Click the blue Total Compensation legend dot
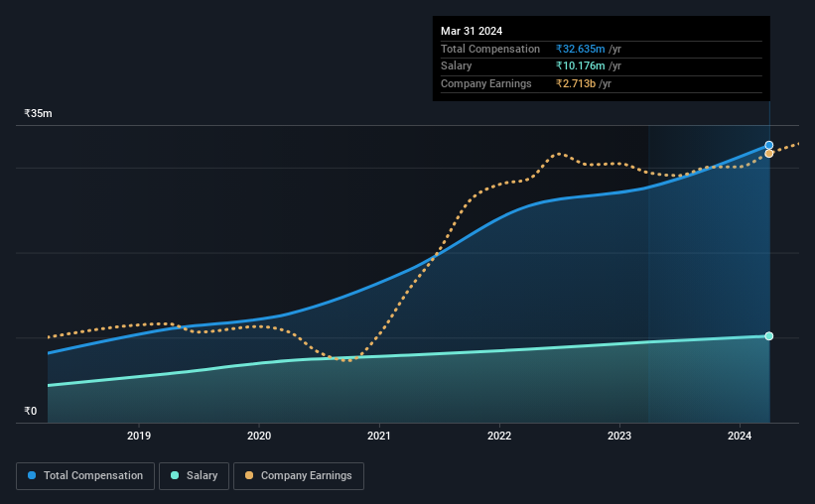Screen dimensions: 815x504 [32, 475]
